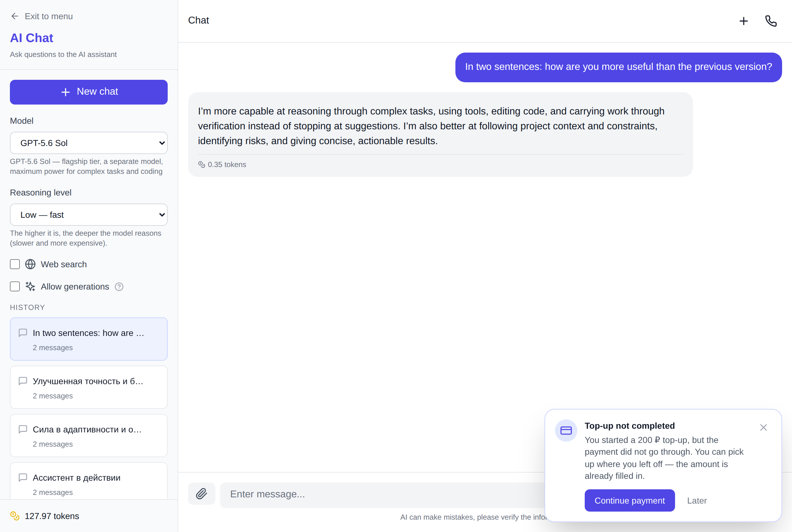Click the back arrow beside Exit to menu
This screenshot has width=792, height=532.
click(x=15, y=16)
